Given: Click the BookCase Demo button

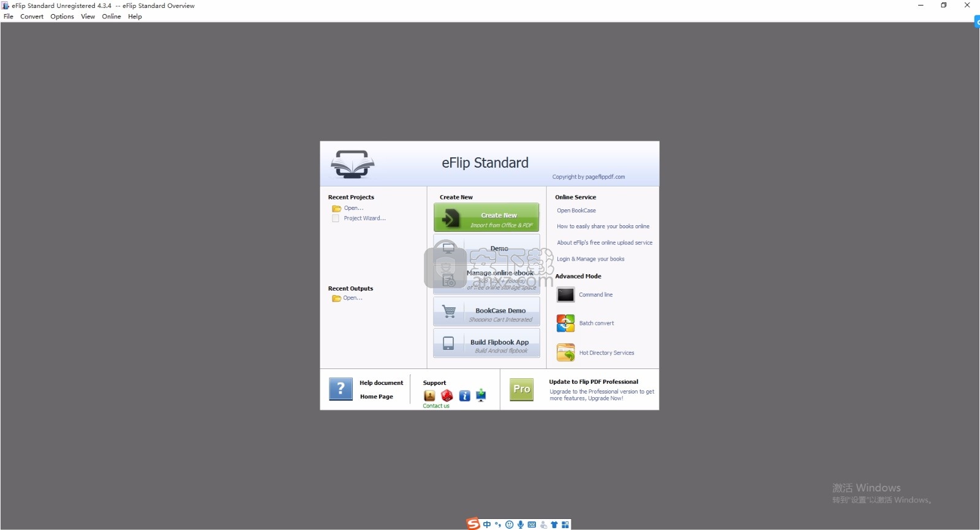Looking at the screenshot, I should [486, 312].
